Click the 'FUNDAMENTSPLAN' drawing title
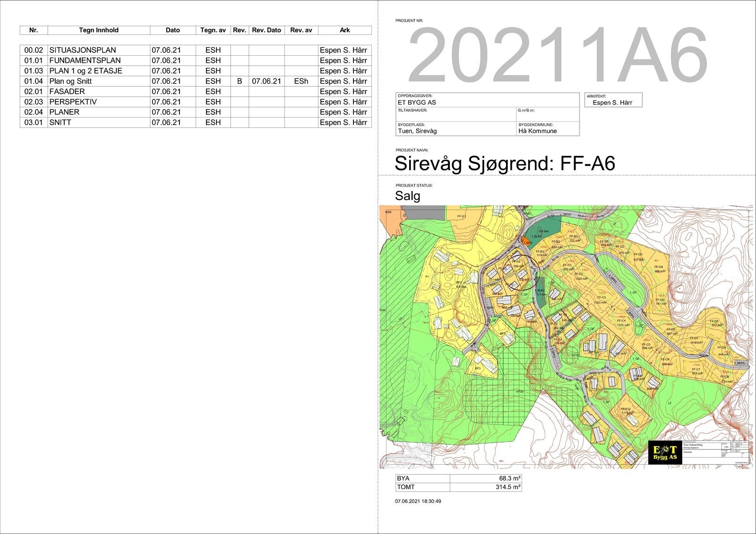The image size is (756, 534). 85,60
